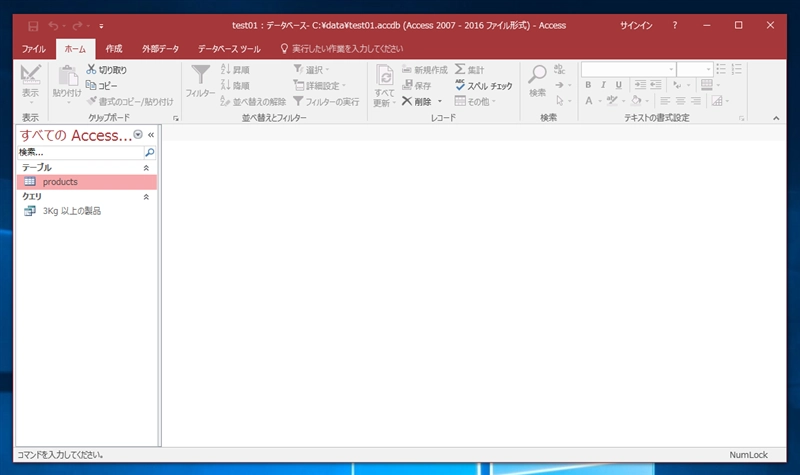The height and width of the screenshot is (475, 800).
Task: Click the bulleted list icon
Action: click(721, 69)
